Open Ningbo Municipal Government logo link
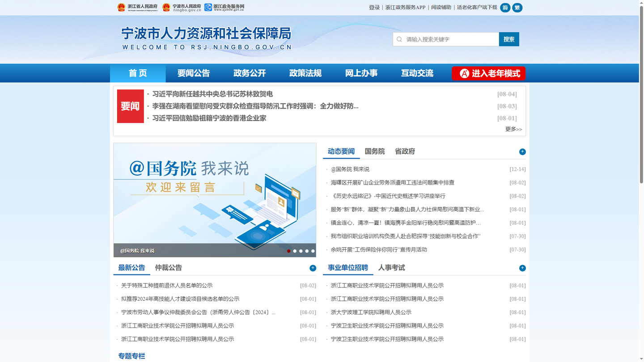644x362 pixels. pos(182,8)
